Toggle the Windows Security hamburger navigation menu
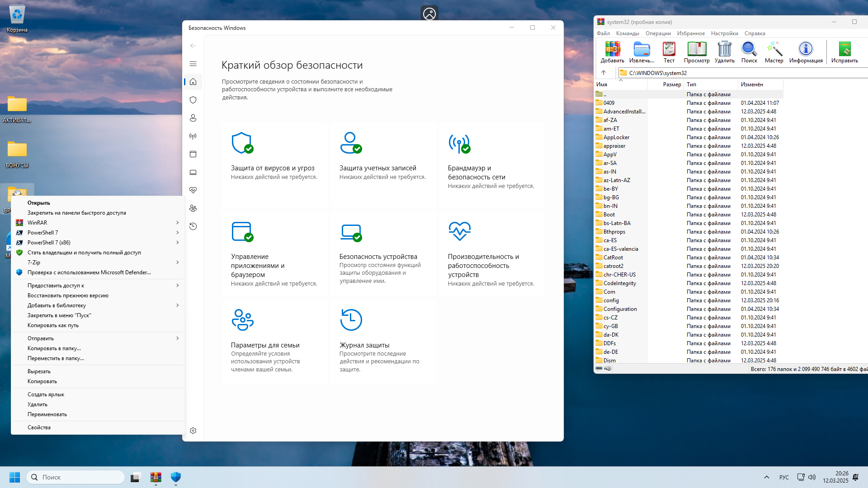The height and width of the screenshot is (488, 868). pos(193,64)
